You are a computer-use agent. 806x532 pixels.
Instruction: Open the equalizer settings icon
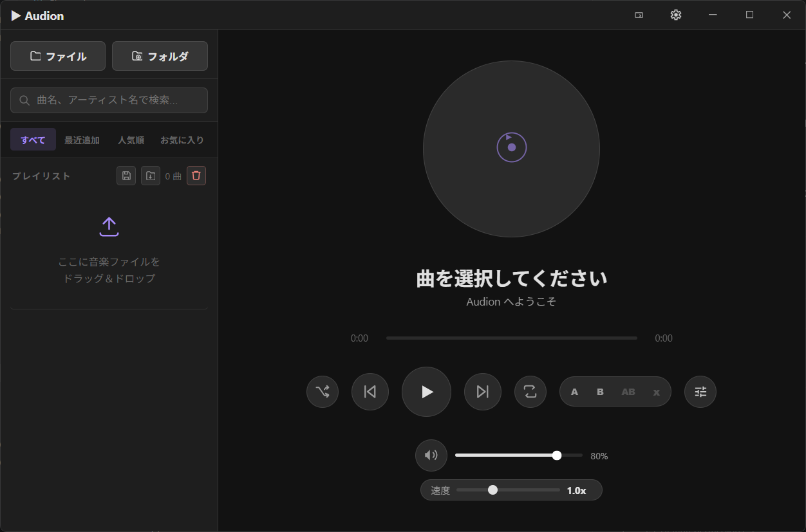700,392
